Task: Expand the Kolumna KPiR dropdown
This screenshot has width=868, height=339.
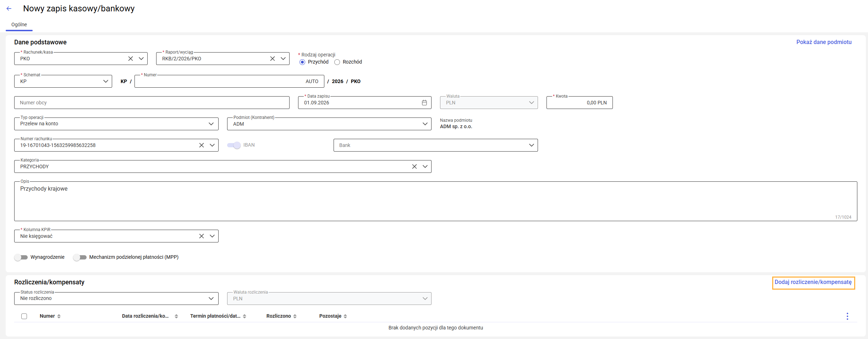Action: tap(212, 236)
